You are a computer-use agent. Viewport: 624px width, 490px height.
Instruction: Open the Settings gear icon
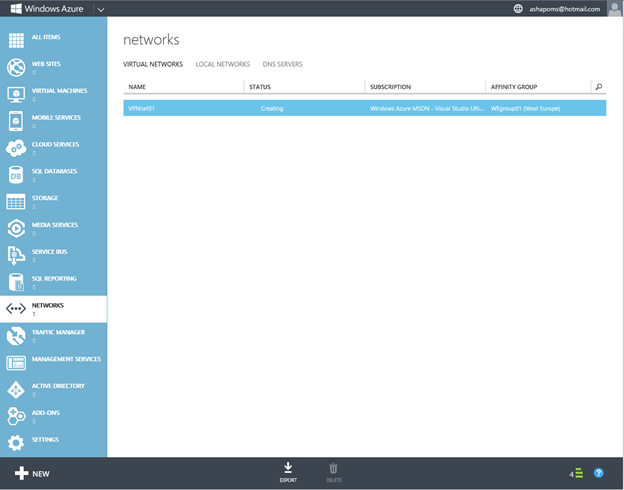pyautogui.click(x=16, y=443)
